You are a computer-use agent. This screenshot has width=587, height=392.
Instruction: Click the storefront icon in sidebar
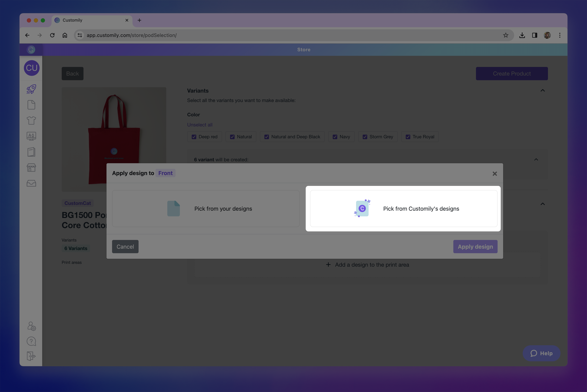pyautogui.click(x=31, y=168)
